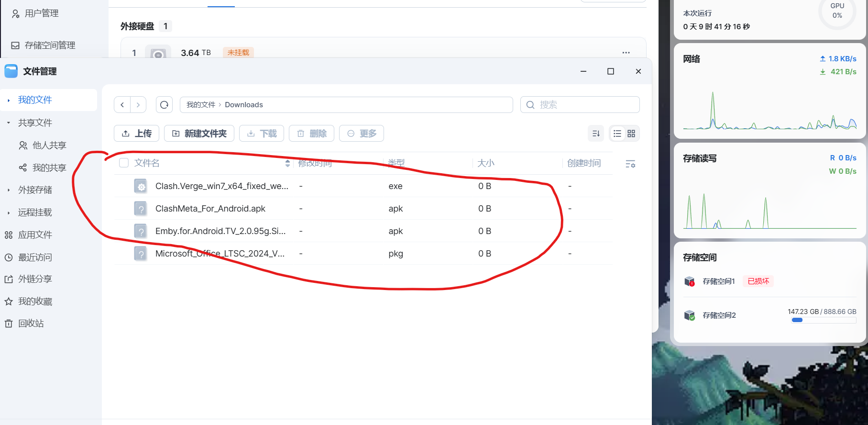Image resolution: width=868 pixels, height=425 pixels.
Task: Refresh the Downloads folder listing
Action: click(164, 105)
